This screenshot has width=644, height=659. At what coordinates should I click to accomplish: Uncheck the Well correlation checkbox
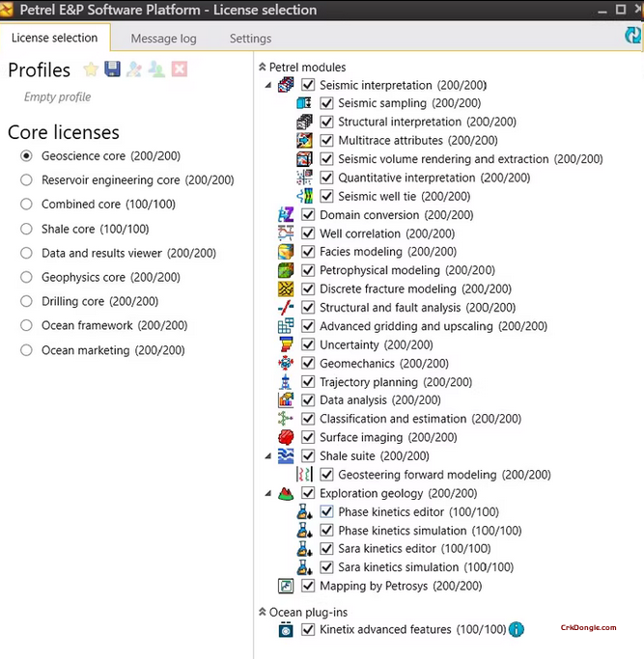(x=308, y=233)
